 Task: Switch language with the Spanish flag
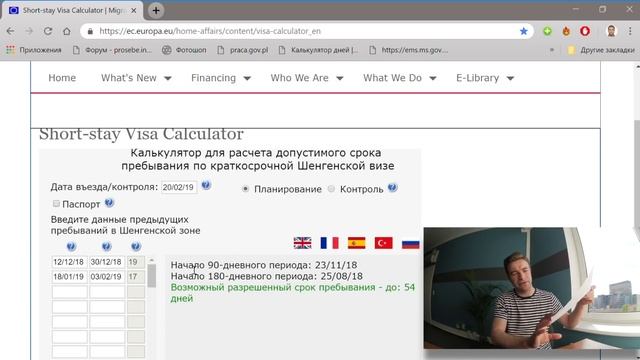pos(356,243)
